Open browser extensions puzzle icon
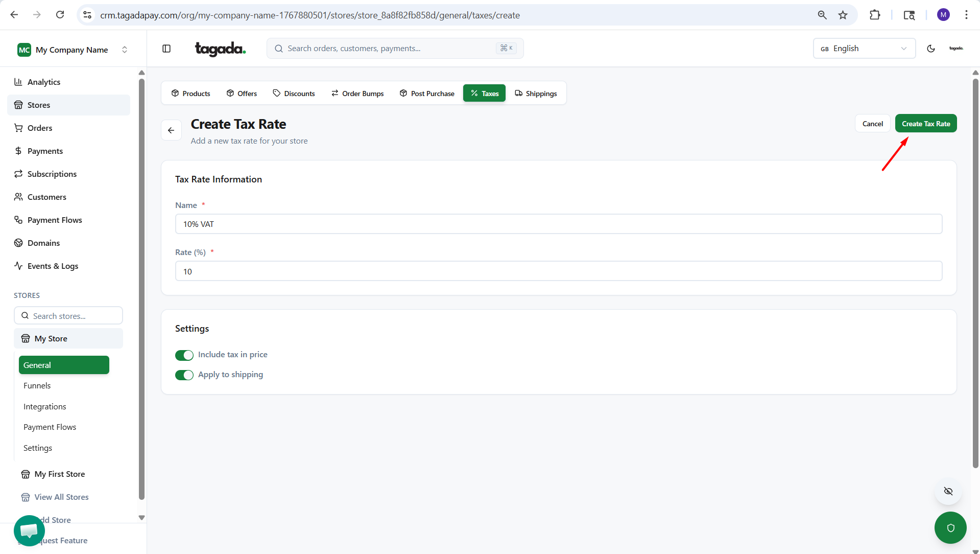The image size is (980, 554). tap(875, 15)
